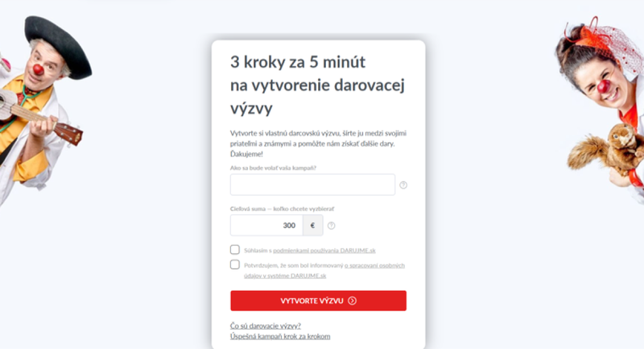
Task: Click the 'Ako sa bude volať vaša kampaň?' label
Action: [x=273, y=167]
